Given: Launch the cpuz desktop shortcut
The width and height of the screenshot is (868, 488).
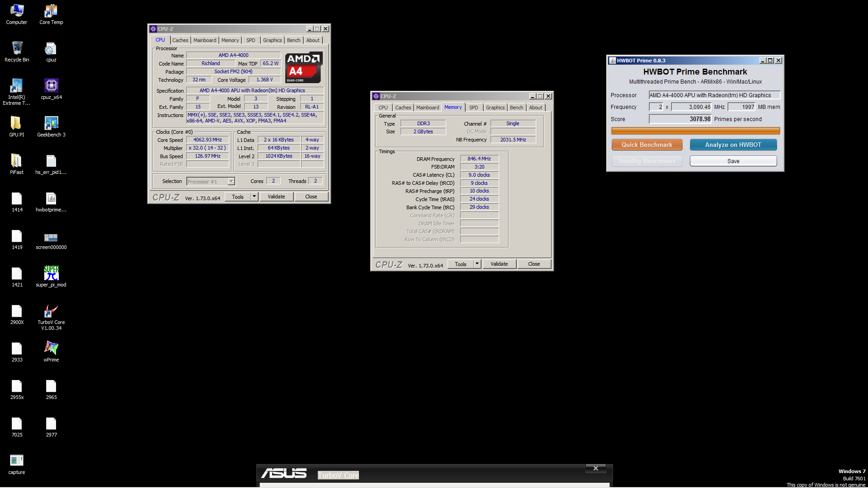Looking at the screenshot, I should pyautogui.click(x=51, y=52).
